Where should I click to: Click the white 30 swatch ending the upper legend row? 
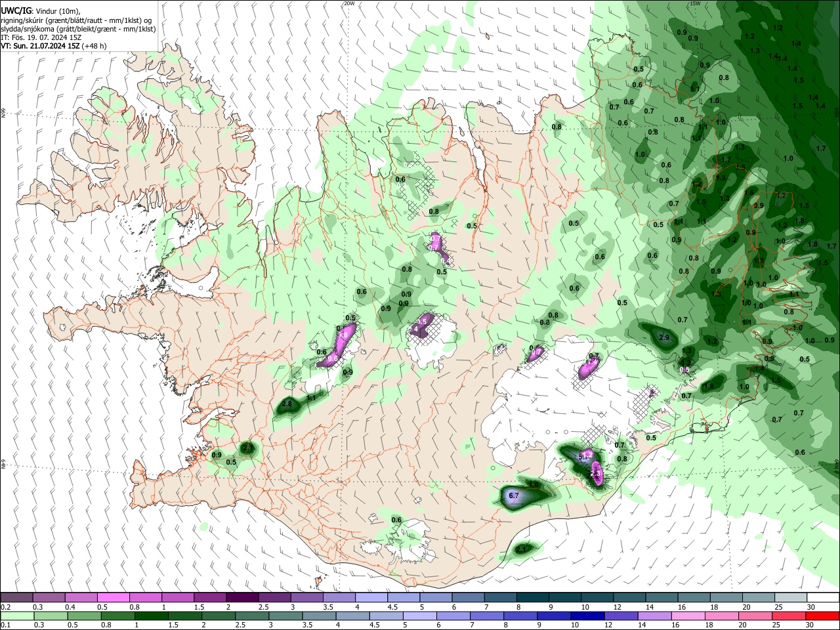point(823,597)
